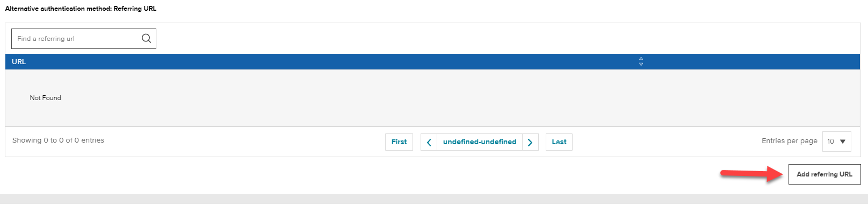Click Showing 0 to 0 entries text
Screen dimensions: 868x212
58,140
